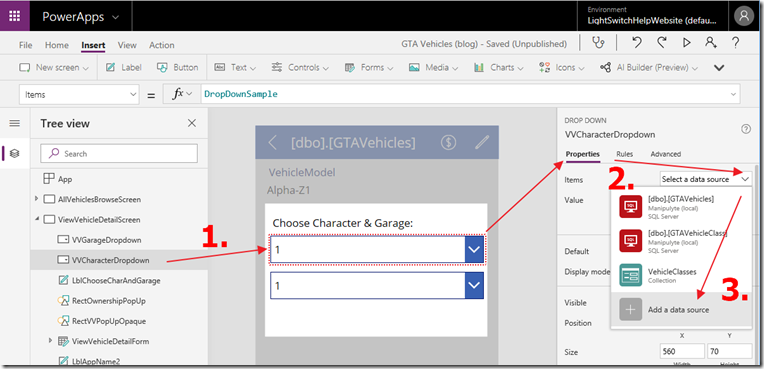Viewport: 764px width, 369px height.
Task: Open the user account avatar
Action: (x=744, y=16)
